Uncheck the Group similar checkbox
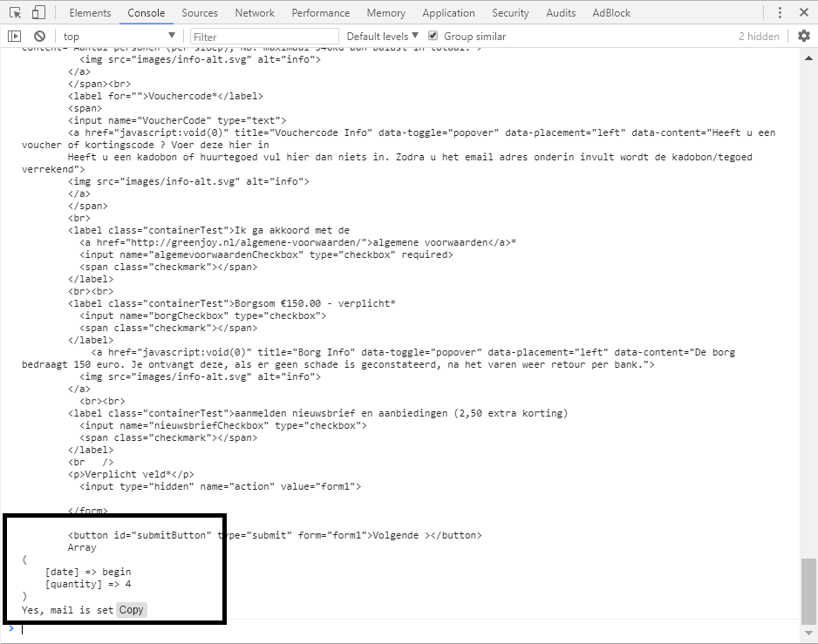Screen dimensions: 818x644 [433, 36]
